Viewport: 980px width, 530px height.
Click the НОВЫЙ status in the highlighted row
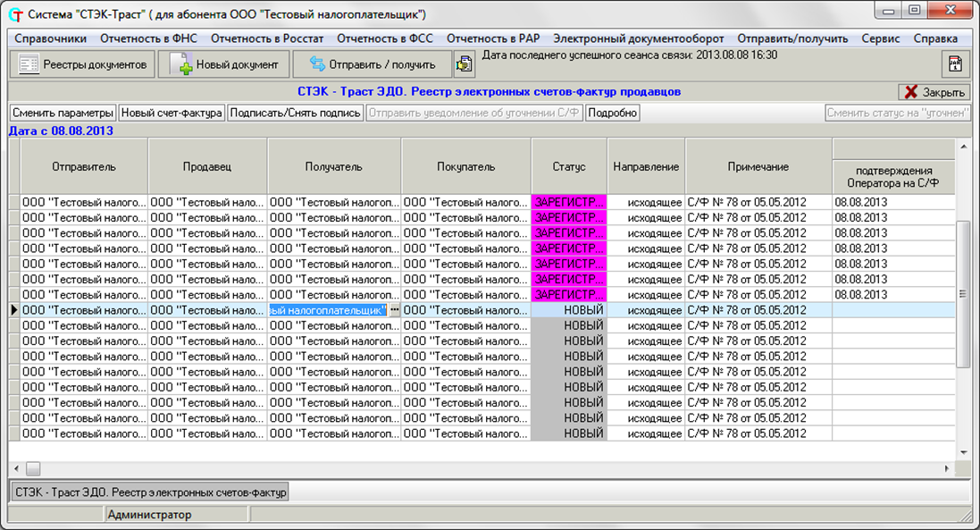[583, 310]
